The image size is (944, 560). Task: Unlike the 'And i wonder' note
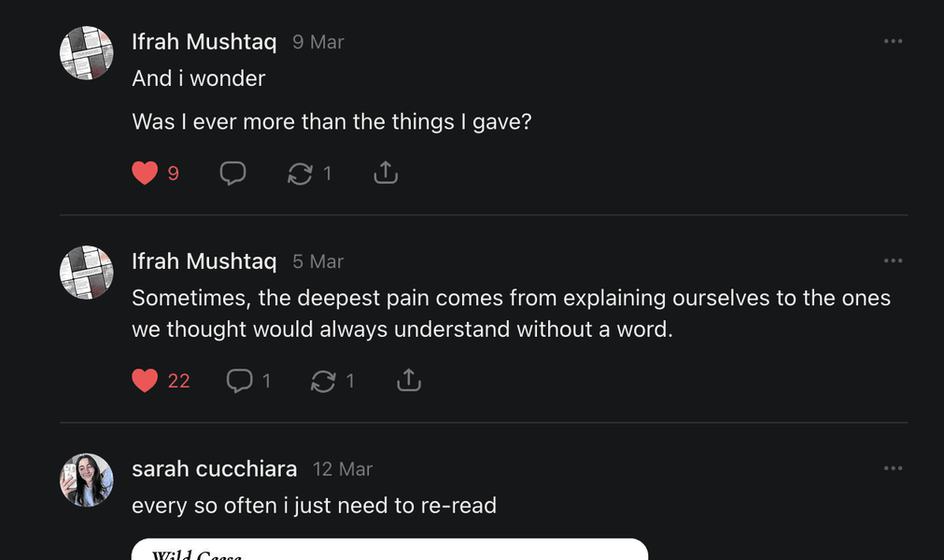pos(145,174)
